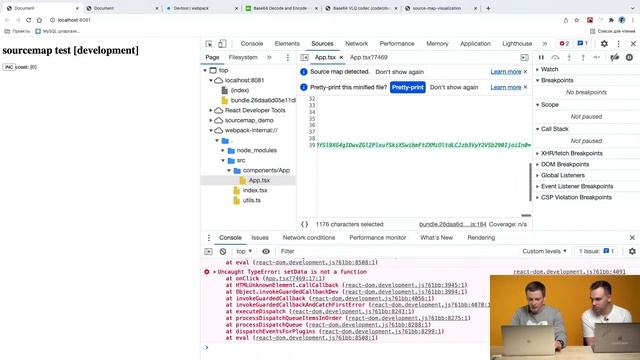The image size is (640, 360).
Task: Collapse the localhost:8081 tree node
Action: click(x=211, y=80)
